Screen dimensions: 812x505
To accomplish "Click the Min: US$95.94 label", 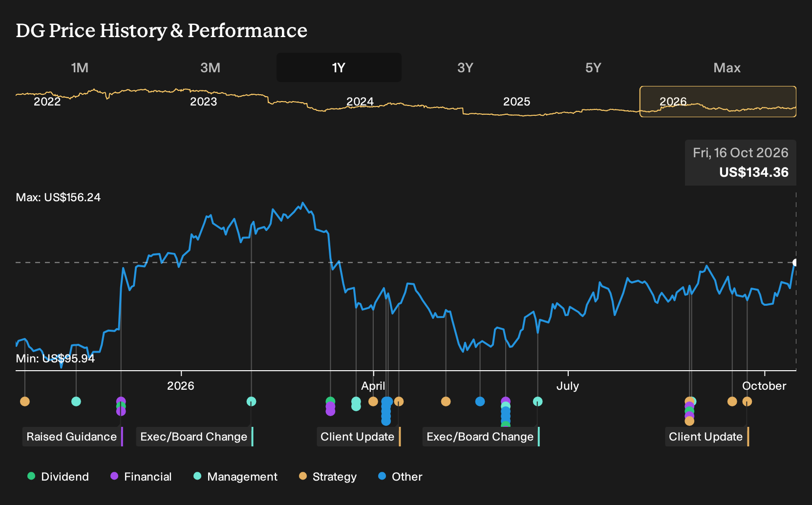I will (x=55, y=358).
